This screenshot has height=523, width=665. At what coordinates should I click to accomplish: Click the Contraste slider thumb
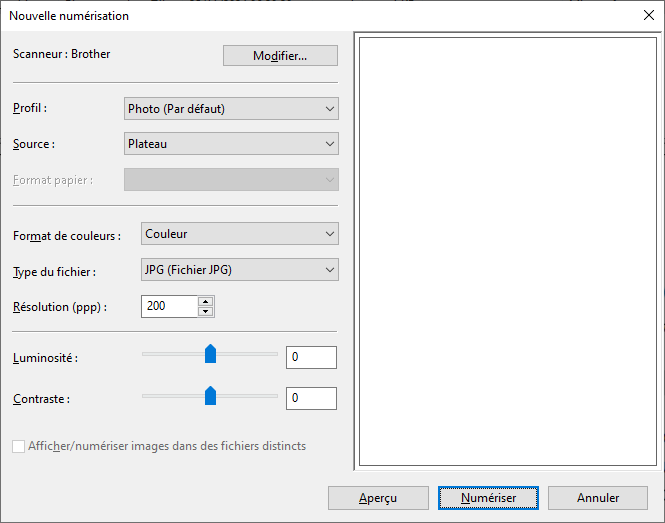210,396
